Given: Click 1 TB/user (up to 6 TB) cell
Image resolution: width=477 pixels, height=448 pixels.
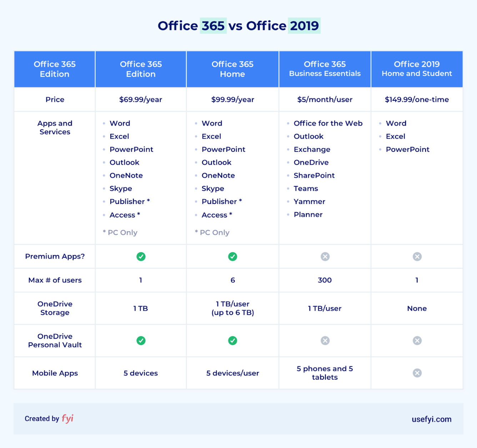Looking at the screenshot, I should [233, 308].
